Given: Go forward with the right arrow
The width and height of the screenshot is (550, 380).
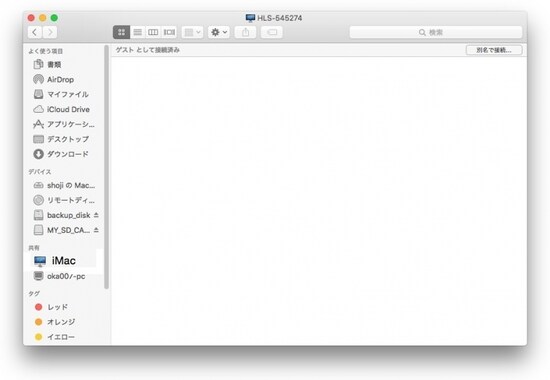Looking at the screenshot, I should 50,32.
